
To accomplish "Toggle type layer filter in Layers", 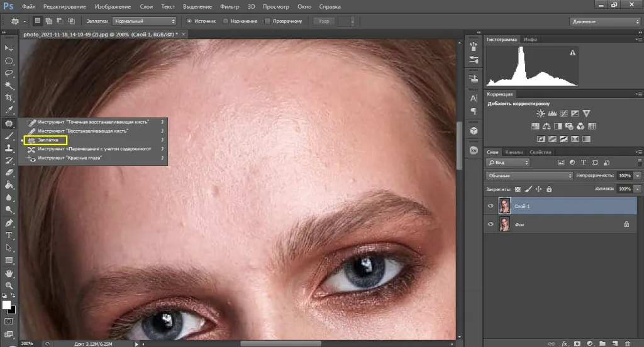I will coord(584,163).
